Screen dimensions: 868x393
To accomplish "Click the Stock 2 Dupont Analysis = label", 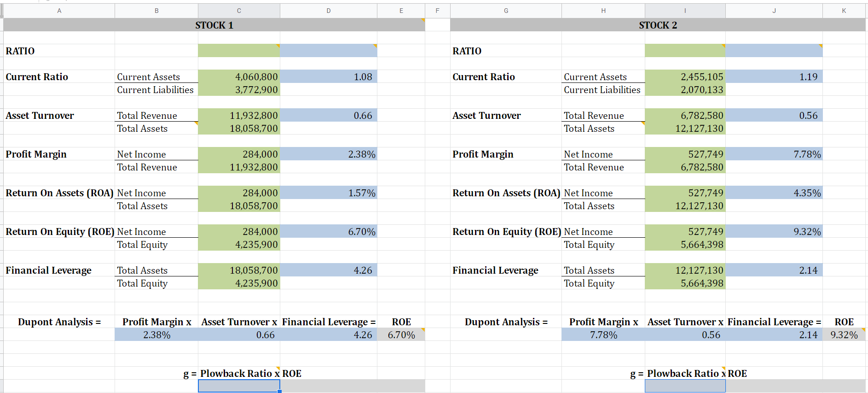I will point(506,322).
